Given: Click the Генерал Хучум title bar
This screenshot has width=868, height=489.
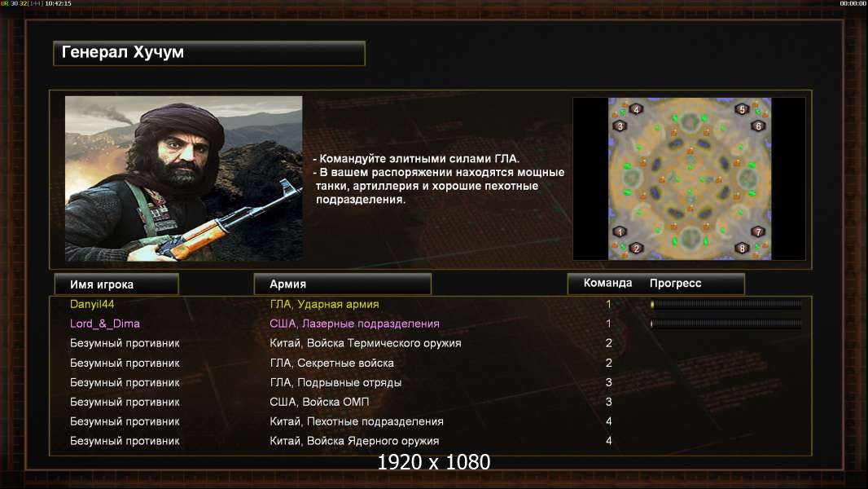Looking at the screenshot, I should 209,53.
